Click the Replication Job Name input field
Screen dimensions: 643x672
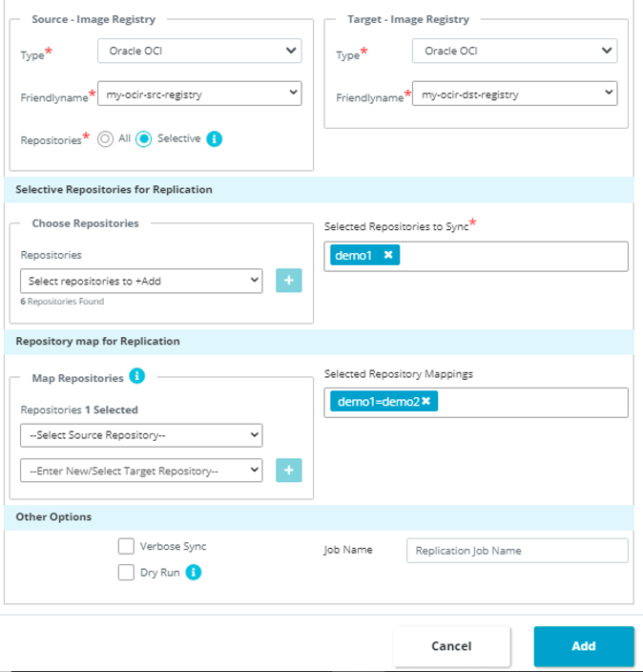click(517, 551)
